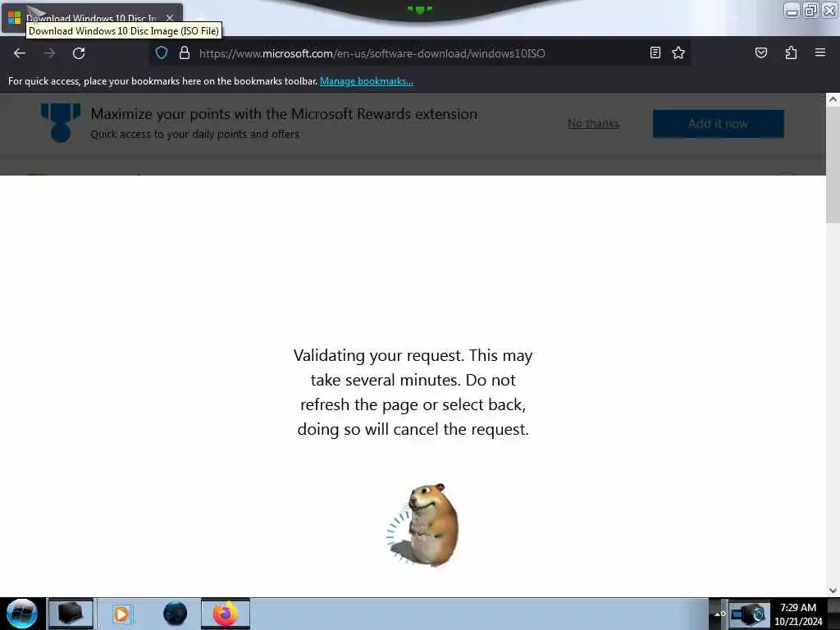Bookmark this page with the star
The width and height of the screenshot is (840, 630).
coord(678,52)
